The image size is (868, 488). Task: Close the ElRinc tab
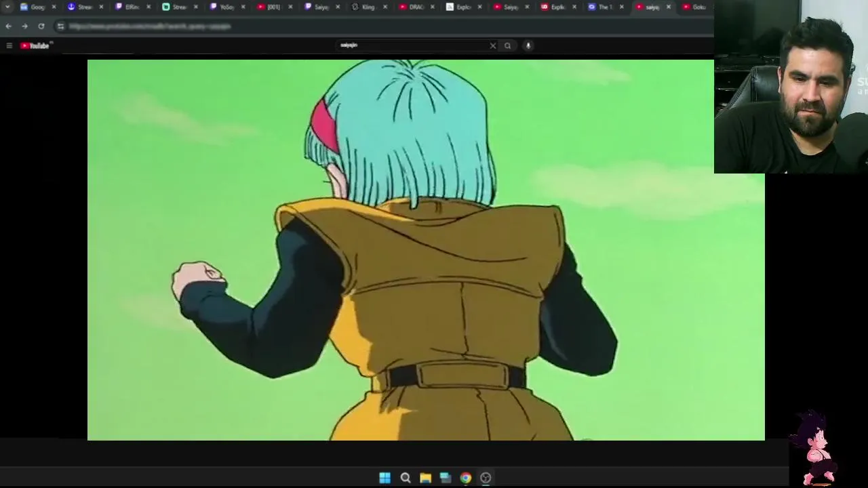click(x=149, y=7)
